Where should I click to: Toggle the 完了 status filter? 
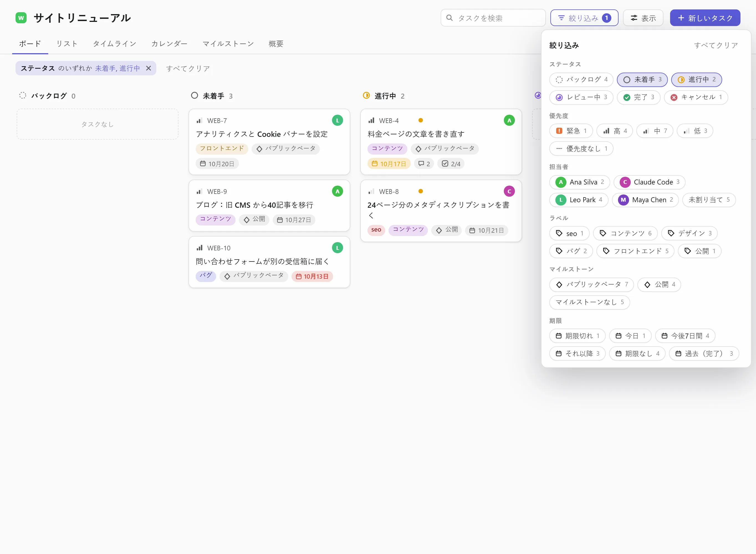point(638,97)
